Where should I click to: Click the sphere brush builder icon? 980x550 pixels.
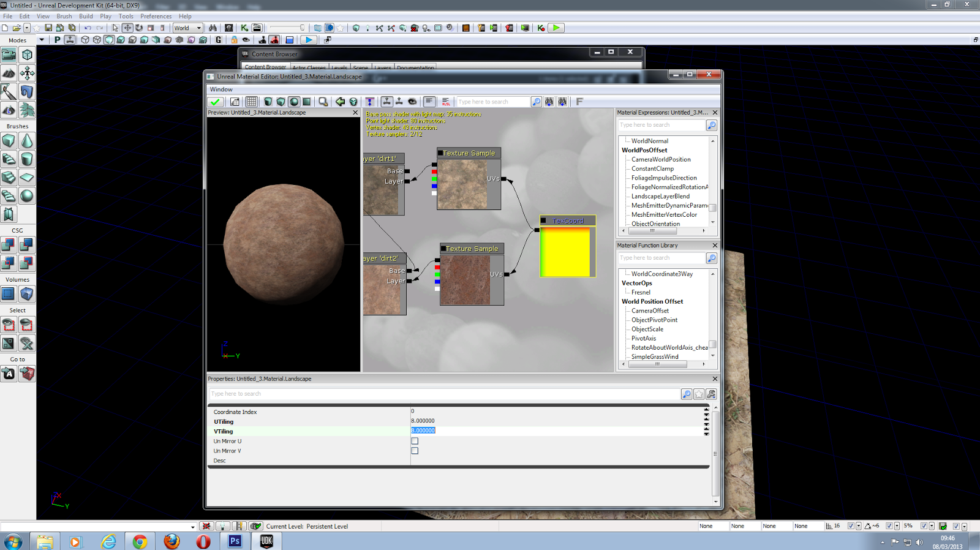(x=27, y=196)
